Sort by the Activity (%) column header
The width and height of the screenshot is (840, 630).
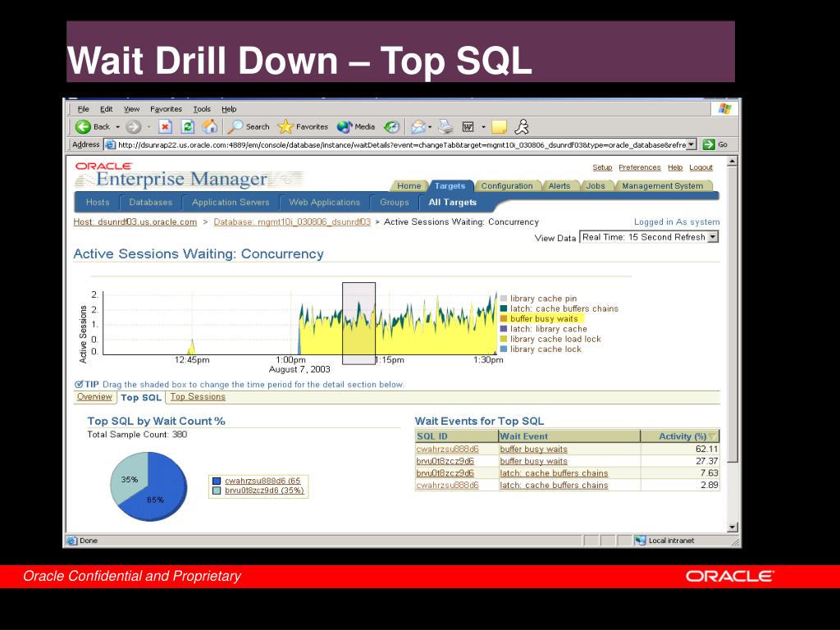[x=682, y=436]
